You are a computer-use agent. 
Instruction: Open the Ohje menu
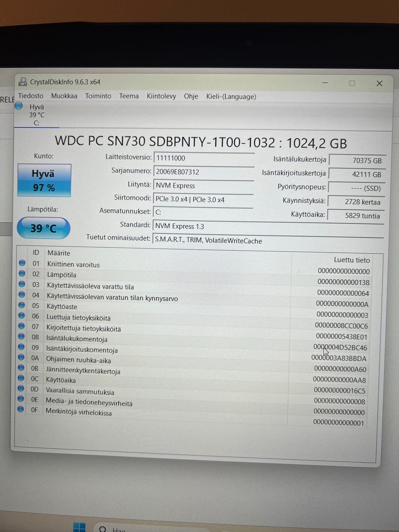click(x=191, y=96)
